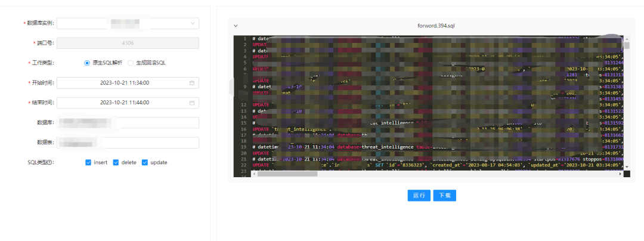Click the 数据表 input field
The image size is (644, 241).
point(128,143)
